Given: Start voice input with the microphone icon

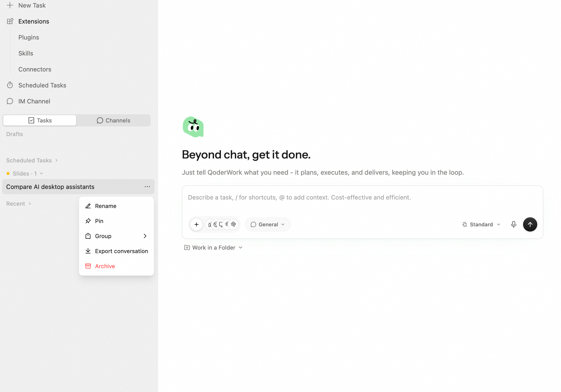Looking at the screenshot, I should (x=513, y=224).
